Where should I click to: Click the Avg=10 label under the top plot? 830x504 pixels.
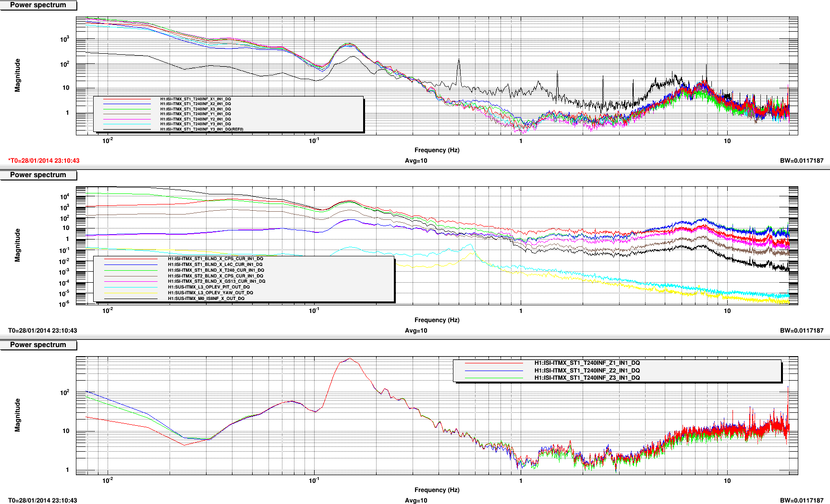click(x=416, y=161)
